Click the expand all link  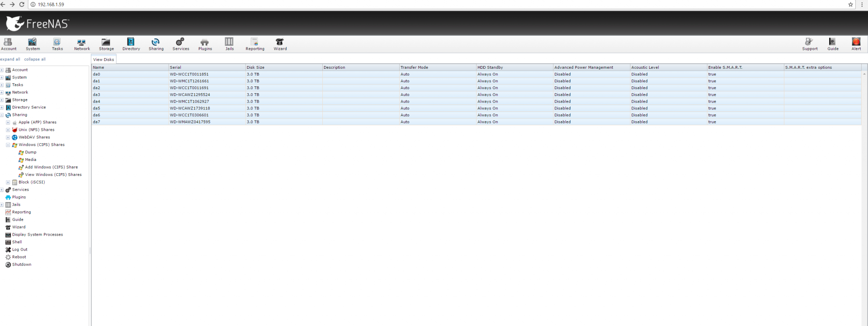(10, 59)
